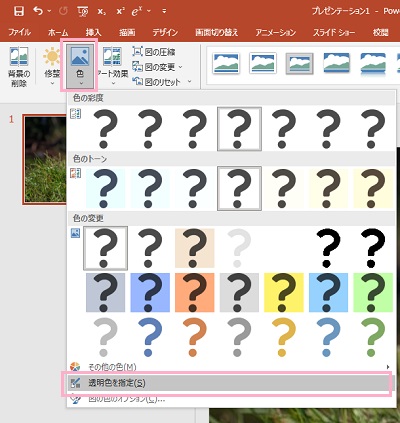Click the equation eˣ icon
Screen dimensions: 400x423
click(x=137, y=11)
